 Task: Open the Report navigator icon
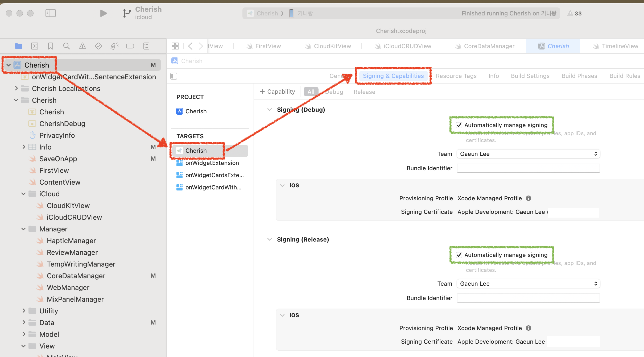(x=146, y=46)
